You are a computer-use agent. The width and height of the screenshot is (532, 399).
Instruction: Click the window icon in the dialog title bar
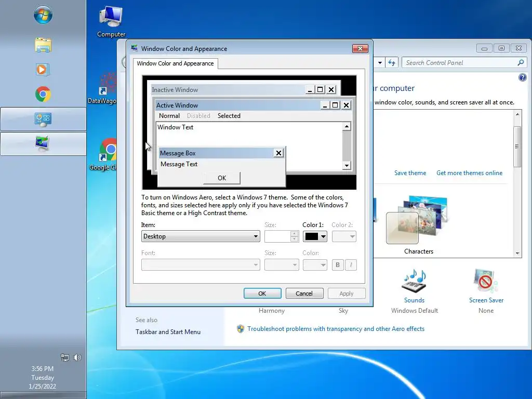(135, 48)
